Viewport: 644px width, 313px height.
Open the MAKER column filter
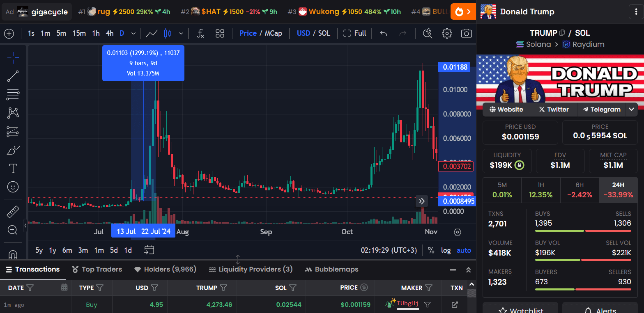429,288
